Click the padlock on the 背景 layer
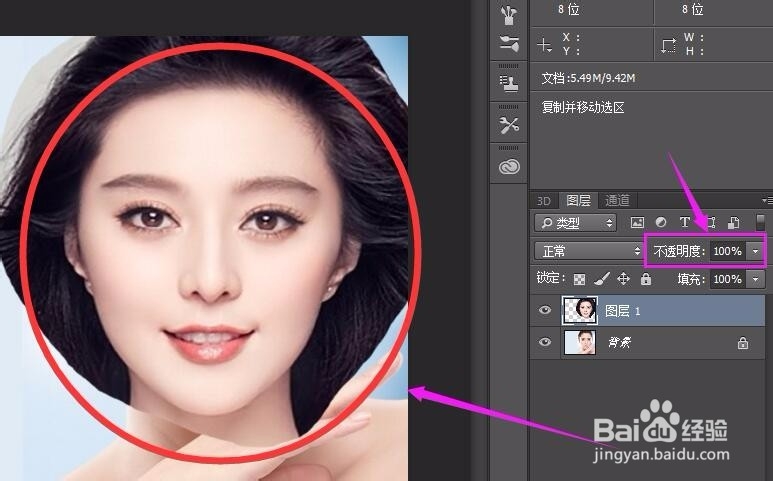The image size is (773, 481). click(x=743, y=343)
